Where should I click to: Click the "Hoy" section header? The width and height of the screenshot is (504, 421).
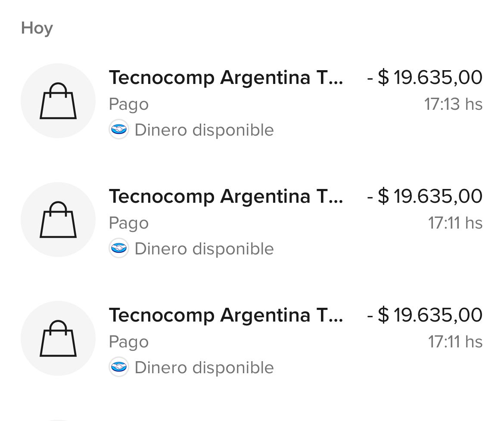(37, 28)
